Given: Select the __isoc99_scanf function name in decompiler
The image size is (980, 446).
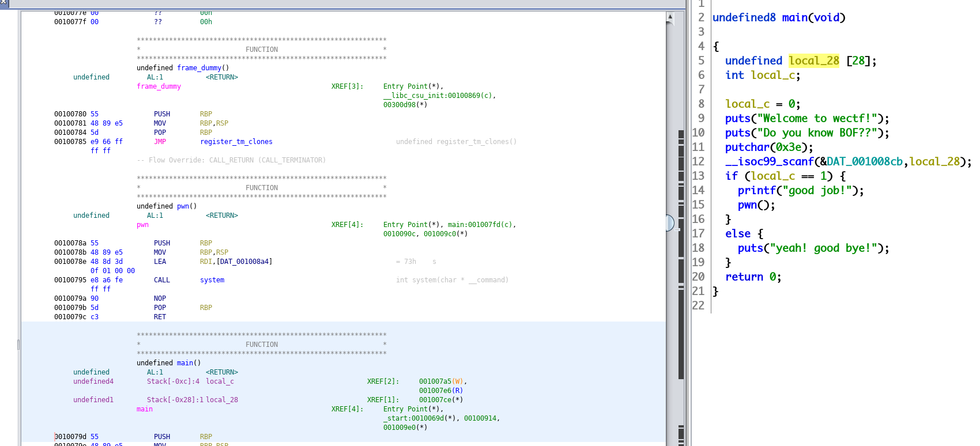Looking at the screenshot, I should [x=769, y=162].
